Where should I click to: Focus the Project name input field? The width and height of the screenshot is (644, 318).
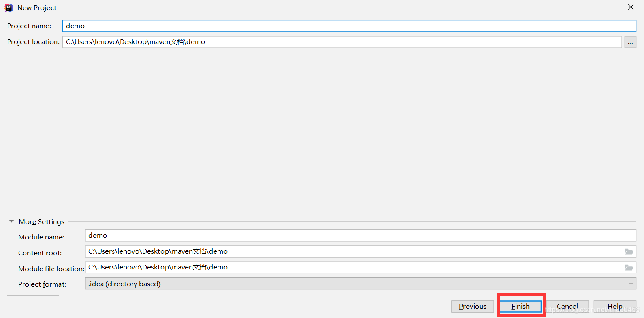point(349,26)
